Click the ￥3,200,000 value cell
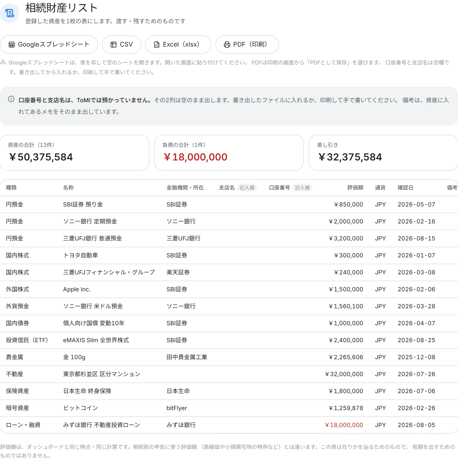Image resolution: width=458 pixels, height=476 pixels. 345,238
